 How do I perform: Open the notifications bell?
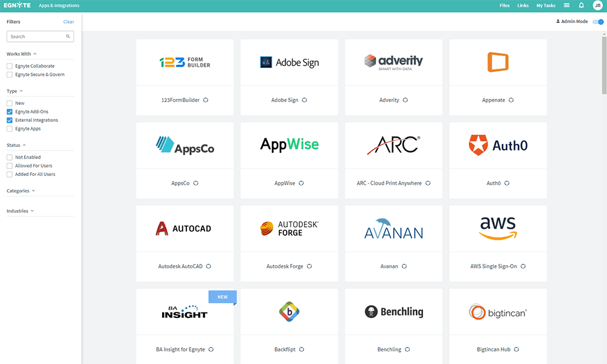click(x=581, y=5)
